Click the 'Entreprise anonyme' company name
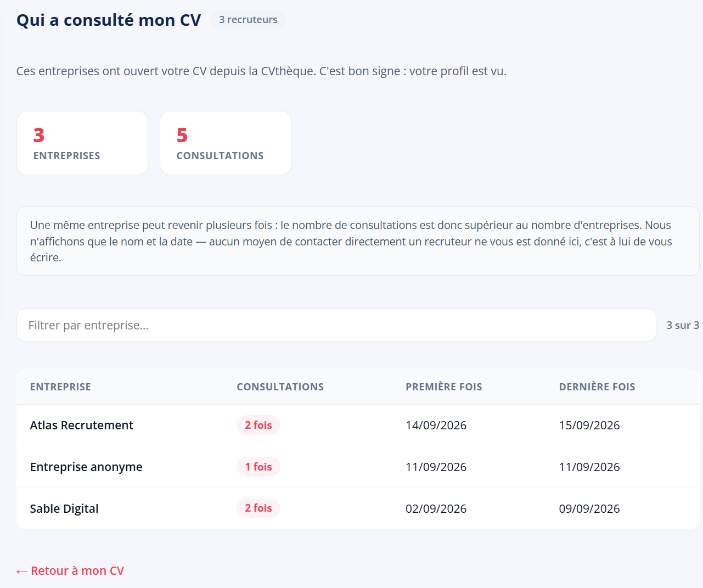Image resolution: width=703 pixels, height=588 pixels. click(86, 467)
